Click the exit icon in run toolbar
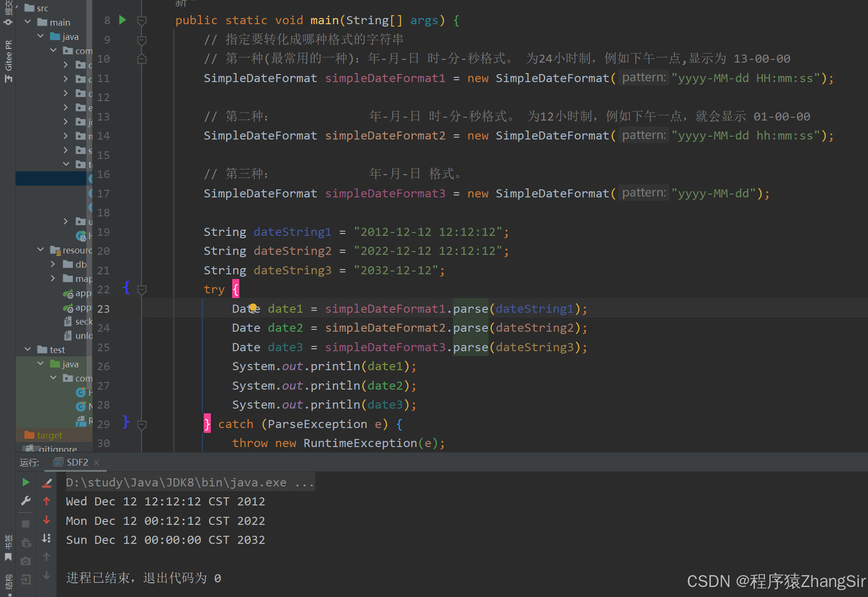 click(26, 579)
